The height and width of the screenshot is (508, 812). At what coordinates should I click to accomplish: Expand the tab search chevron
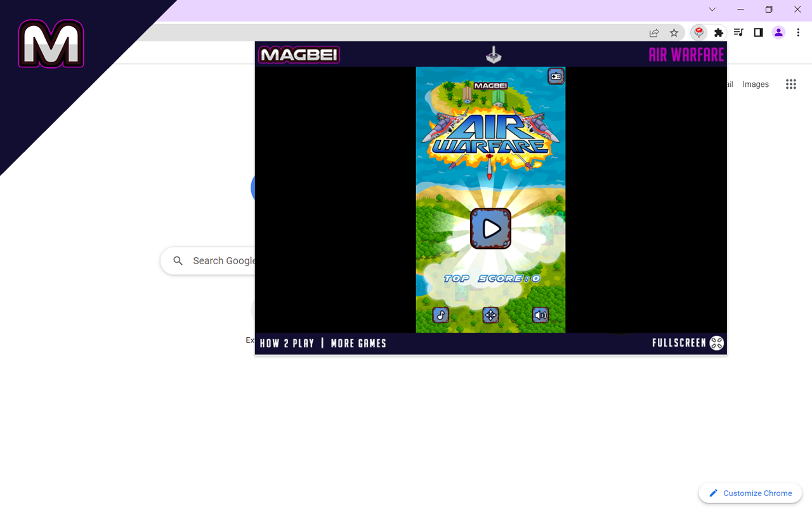pyautogui.click(x=712, y=10)
